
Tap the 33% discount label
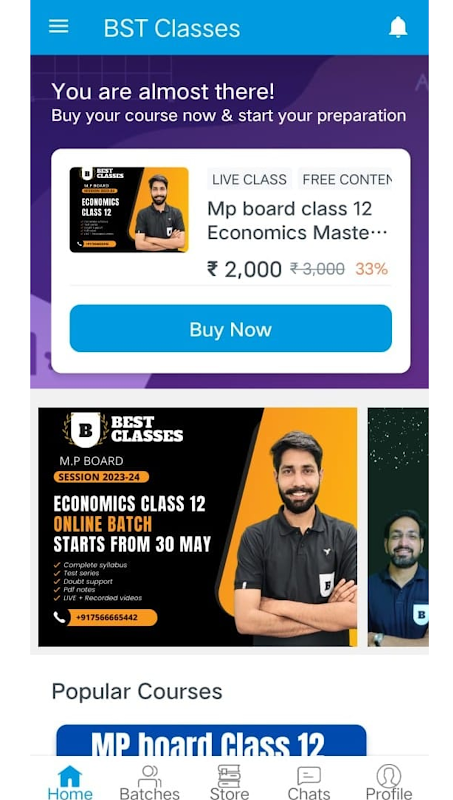[371, 269]
